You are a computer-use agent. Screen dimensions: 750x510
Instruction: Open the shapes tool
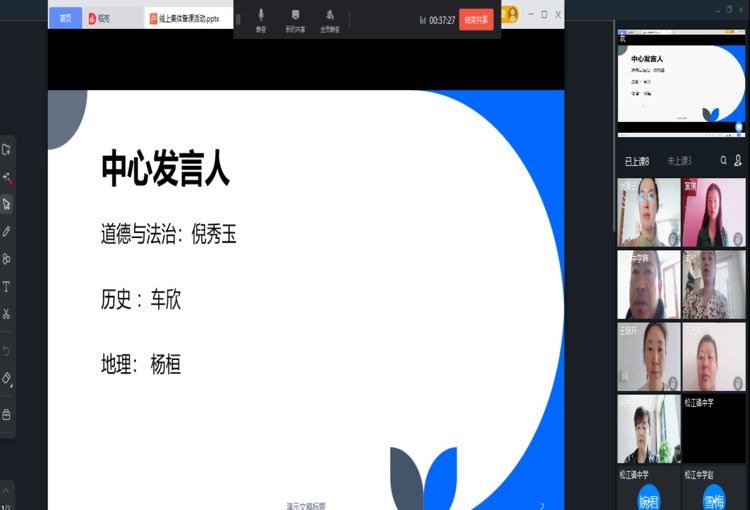pos(7,259)
